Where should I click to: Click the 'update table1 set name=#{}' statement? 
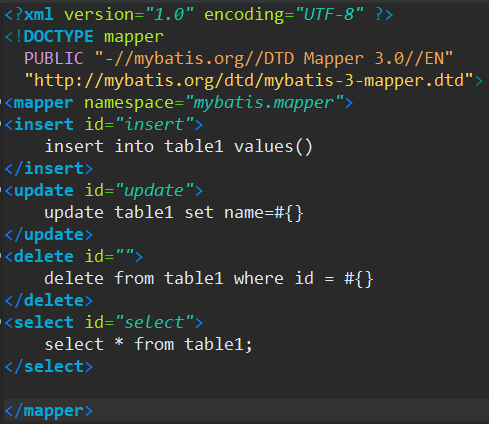point(174,213)
